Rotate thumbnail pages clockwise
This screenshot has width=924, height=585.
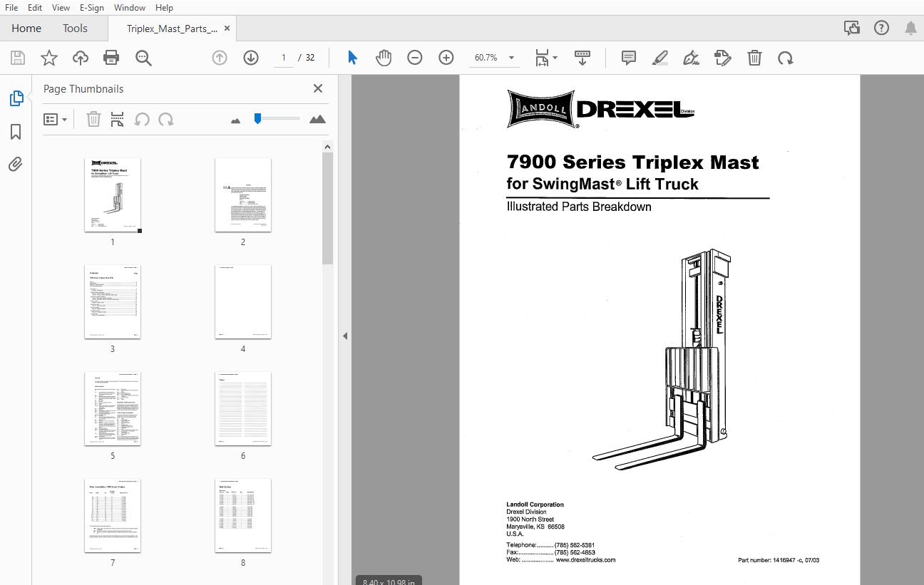coord(166,120)
